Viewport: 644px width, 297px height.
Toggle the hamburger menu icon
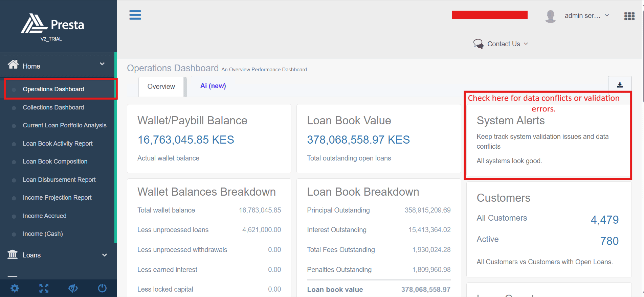135,15
